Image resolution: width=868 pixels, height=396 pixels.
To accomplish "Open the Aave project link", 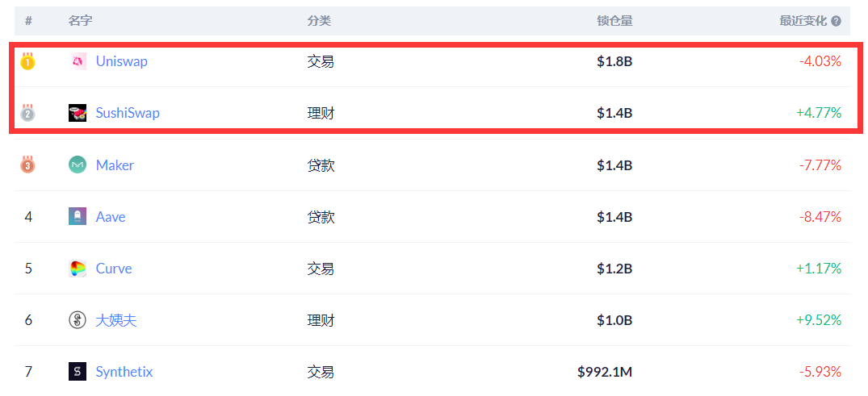I will click(x=111, y=216).
